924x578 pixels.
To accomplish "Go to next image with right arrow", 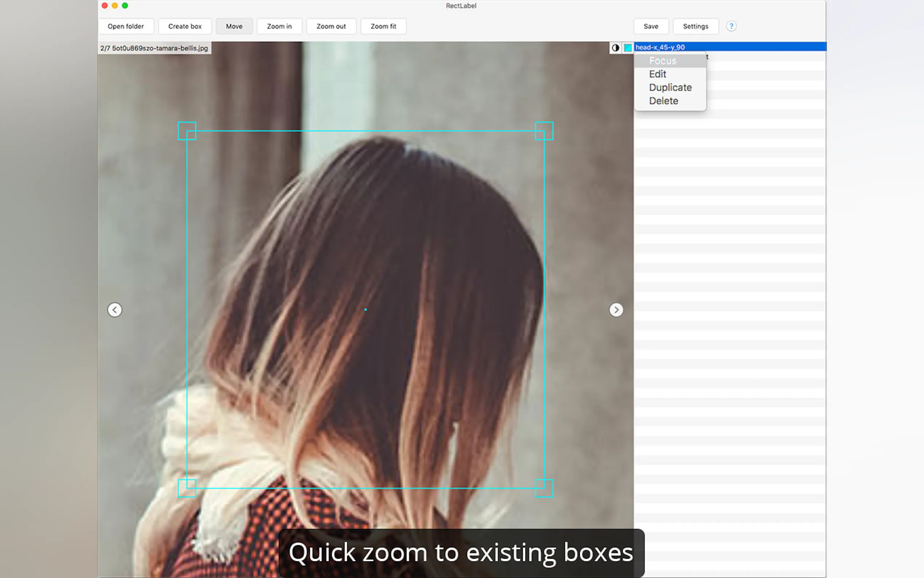I will tap(616, 310).
